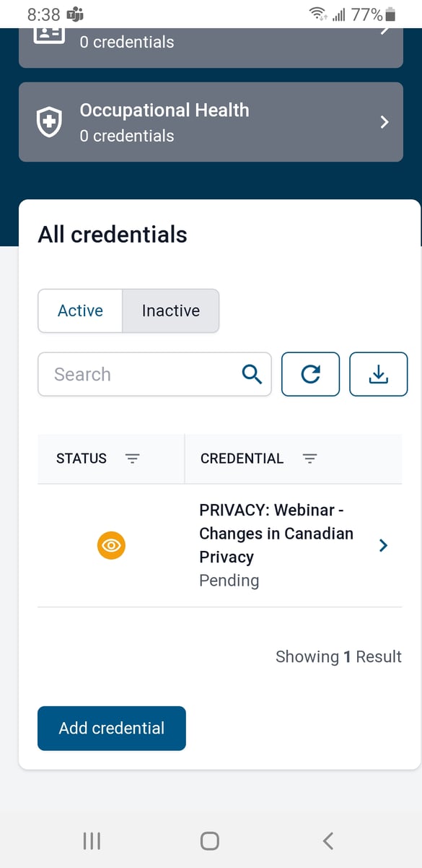This screenshot has height=868, width=422.
Task: Open the STATUS column filter
Action: click(133, 459)
